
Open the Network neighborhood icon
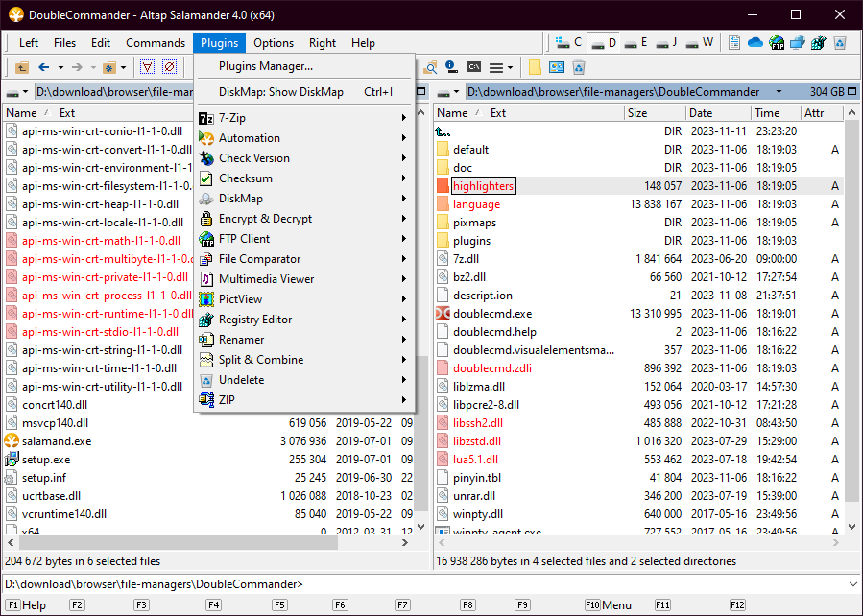tap(797, 43)
